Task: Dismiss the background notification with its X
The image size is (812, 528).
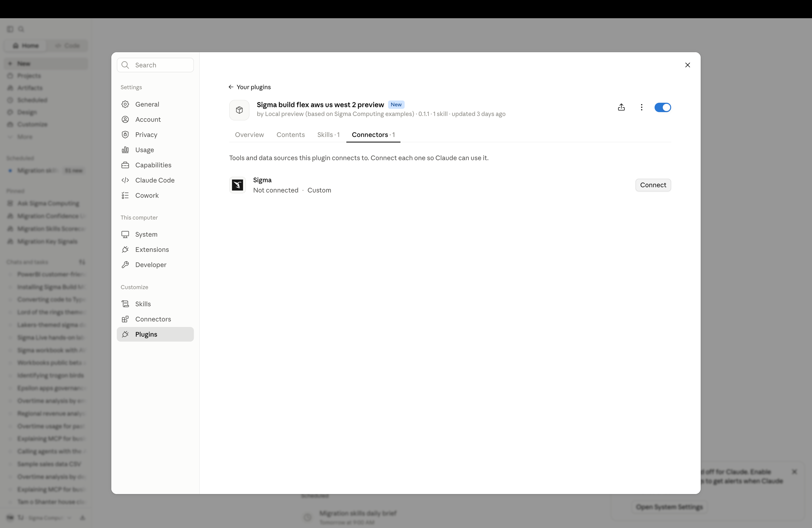Action: [795, 472]
